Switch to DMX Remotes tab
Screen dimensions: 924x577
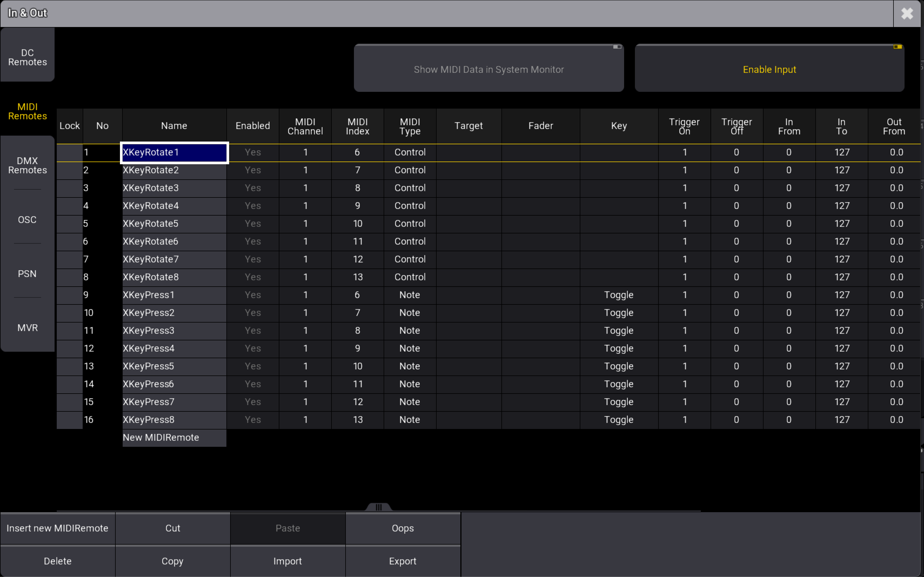click(28, 165)
